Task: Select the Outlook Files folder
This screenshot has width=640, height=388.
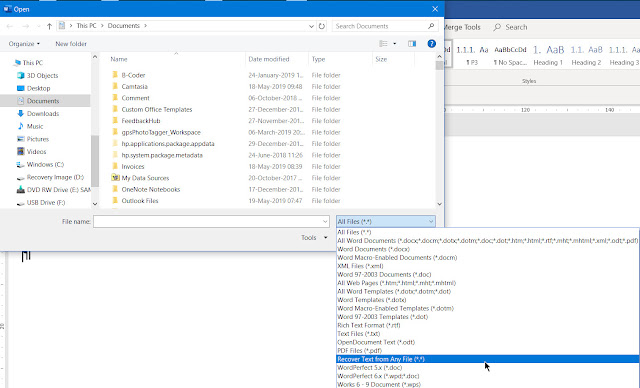Action: tap(140, 201)
